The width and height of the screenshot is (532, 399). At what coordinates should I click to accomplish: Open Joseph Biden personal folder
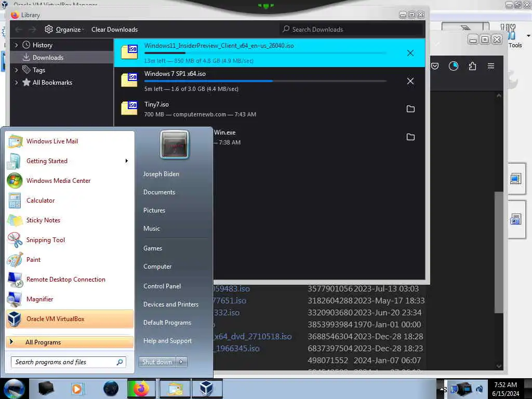click(x=161, y=174)
